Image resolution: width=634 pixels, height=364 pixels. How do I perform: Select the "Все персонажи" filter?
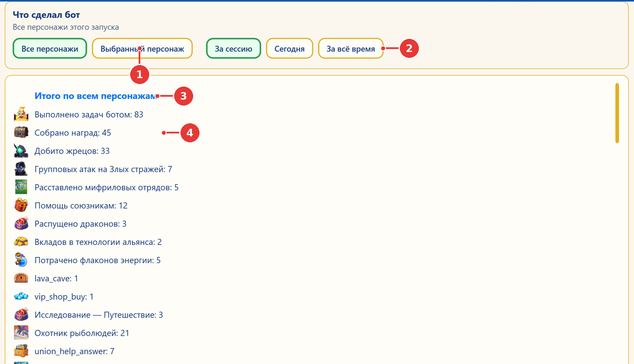point(50,49)
